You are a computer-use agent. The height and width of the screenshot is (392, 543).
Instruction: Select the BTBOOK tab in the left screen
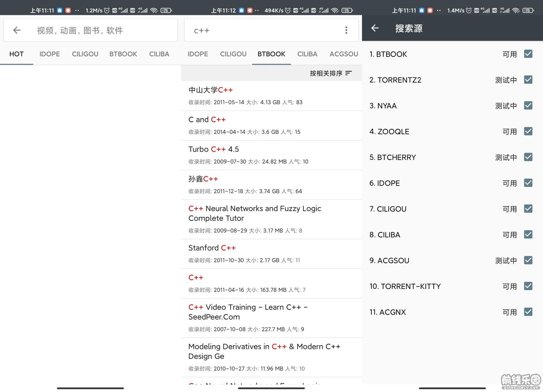pos(123,54)
